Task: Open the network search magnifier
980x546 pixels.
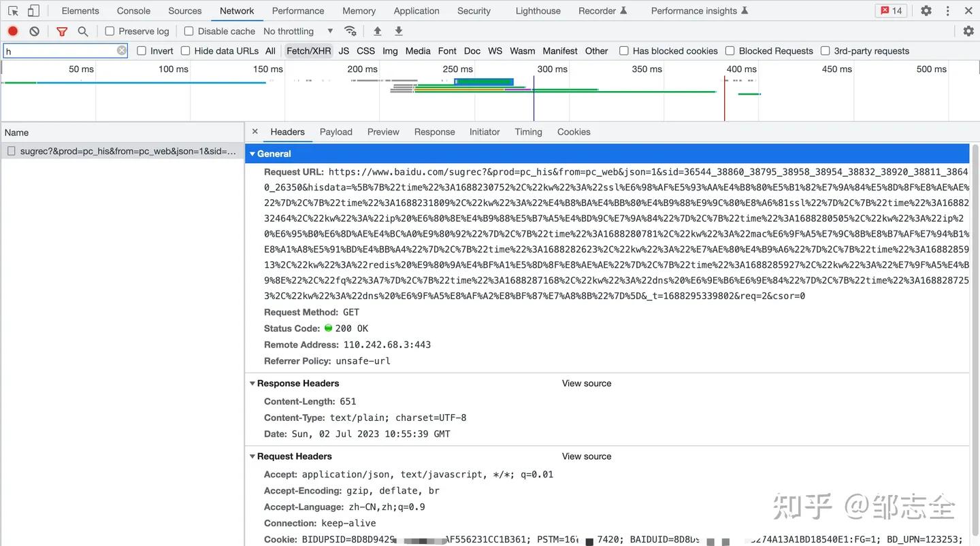Action: 83,31
